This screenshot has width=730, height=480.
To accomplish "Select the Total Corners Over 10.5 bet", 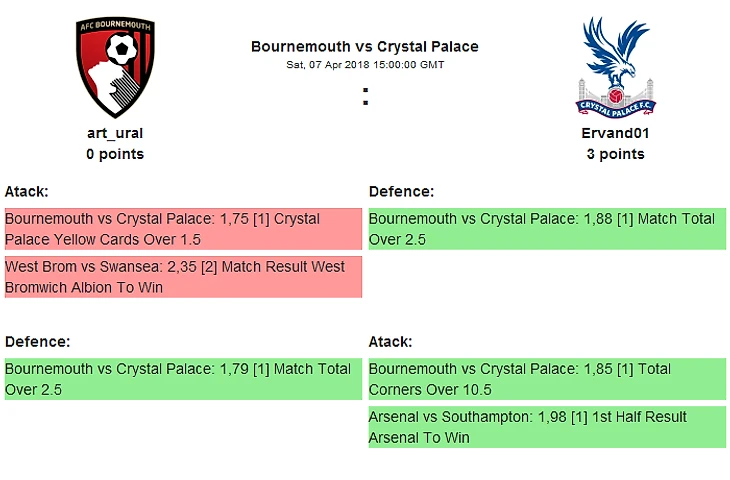I will 547,379.
